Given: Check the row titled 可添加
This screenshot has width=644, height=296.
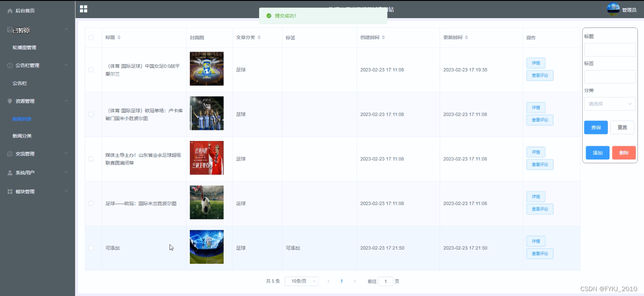Looking at the screenshot, I should pyautogui.click(x=91, y=248).
